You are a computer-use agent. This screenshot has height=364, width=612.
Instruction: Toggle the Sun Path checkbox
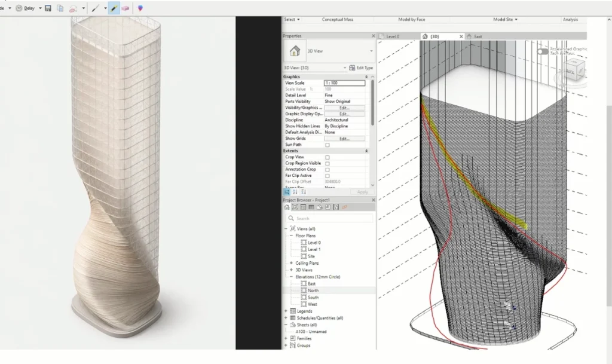click(x=328, y=145)
